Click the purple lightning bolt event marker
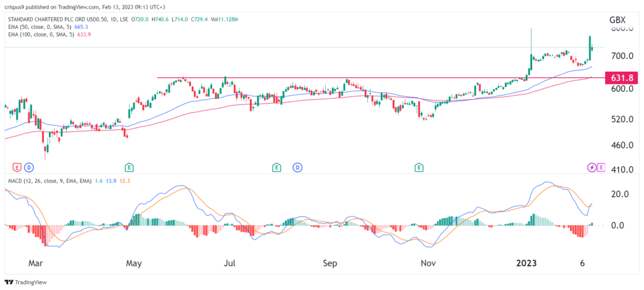644x290 pixels. click(x=592, y=167)
